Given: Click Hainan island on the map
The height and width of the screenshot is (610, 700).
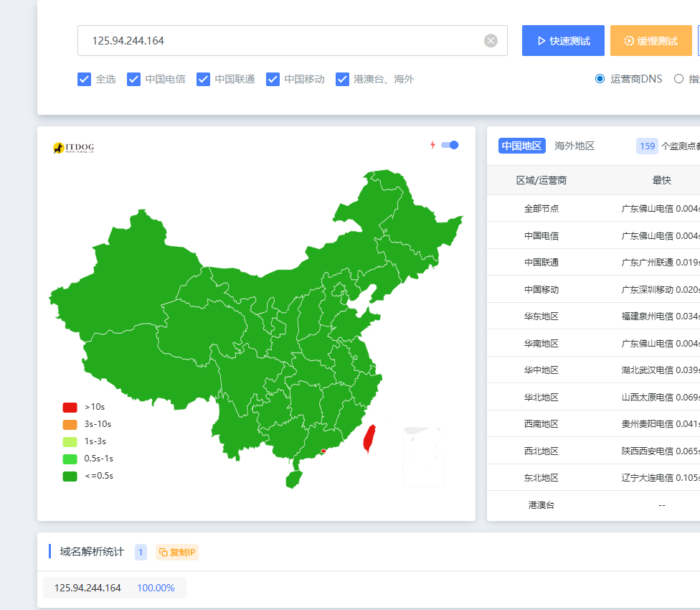Looking at the screenshot, I should [x=294, y=479].
